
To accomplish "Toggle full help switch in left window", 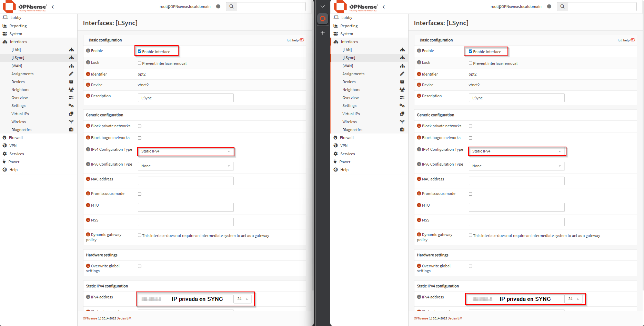I will coord(302,40).
